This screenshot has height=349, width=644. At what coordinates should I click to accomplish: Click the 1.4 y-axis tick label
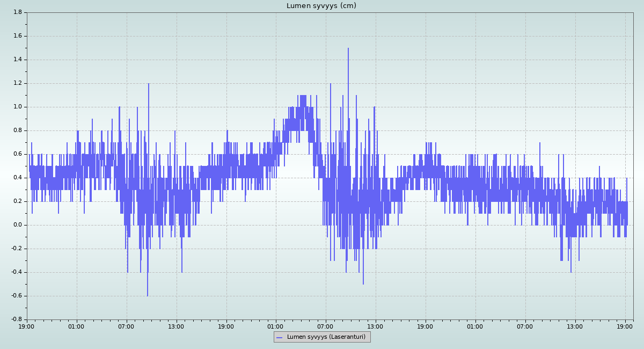point(17,60)
